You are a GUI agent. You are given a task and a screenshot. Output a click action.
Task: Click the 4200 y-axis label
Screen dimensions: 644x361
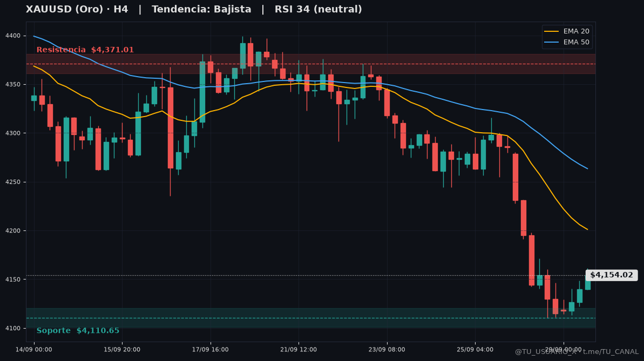pos(12,230)
